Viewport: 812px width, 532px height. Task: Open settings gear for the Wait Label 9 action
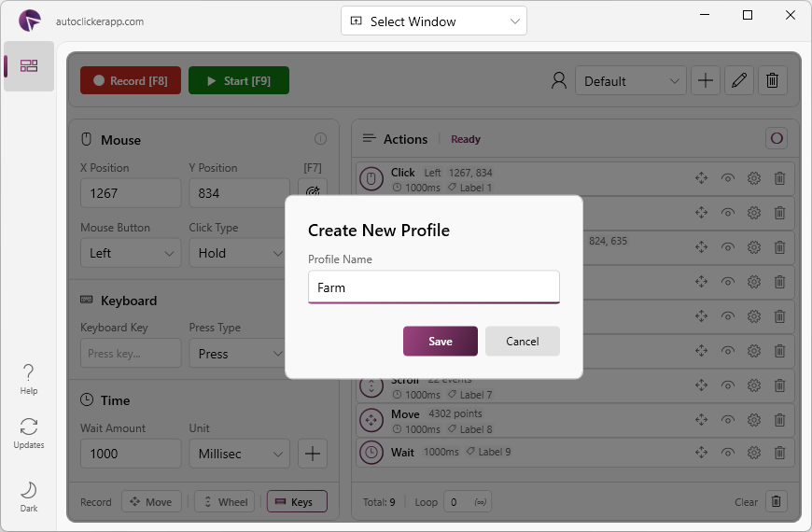[x=754, y=453]
